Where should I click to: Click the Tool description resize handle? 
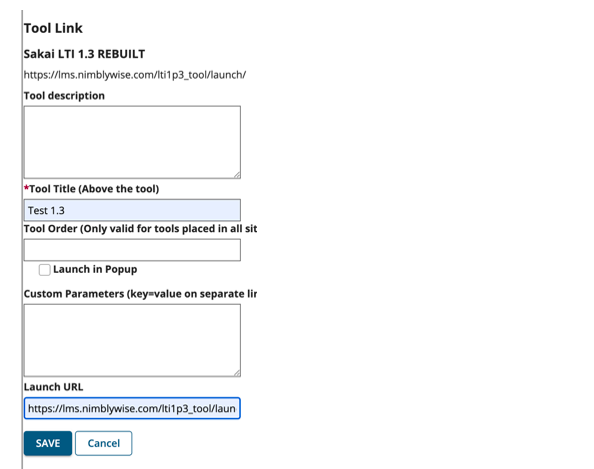tap(237, 175)
